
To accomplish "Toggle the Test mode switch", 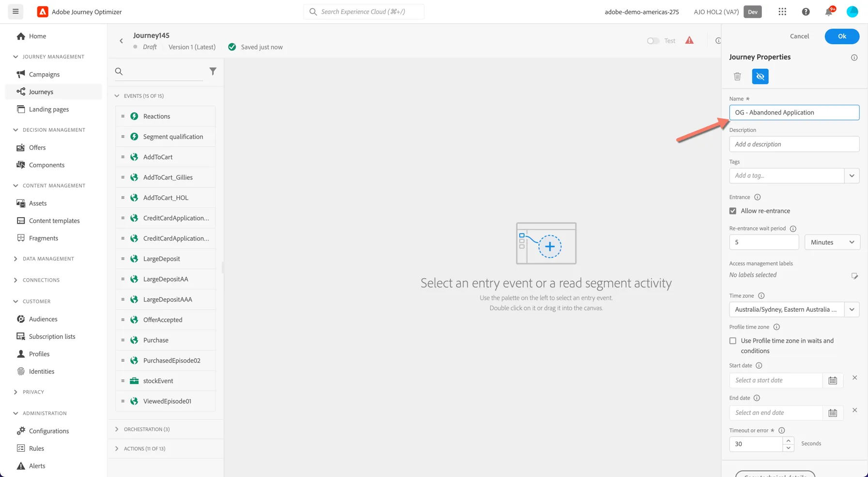I will tap(653, 41).
